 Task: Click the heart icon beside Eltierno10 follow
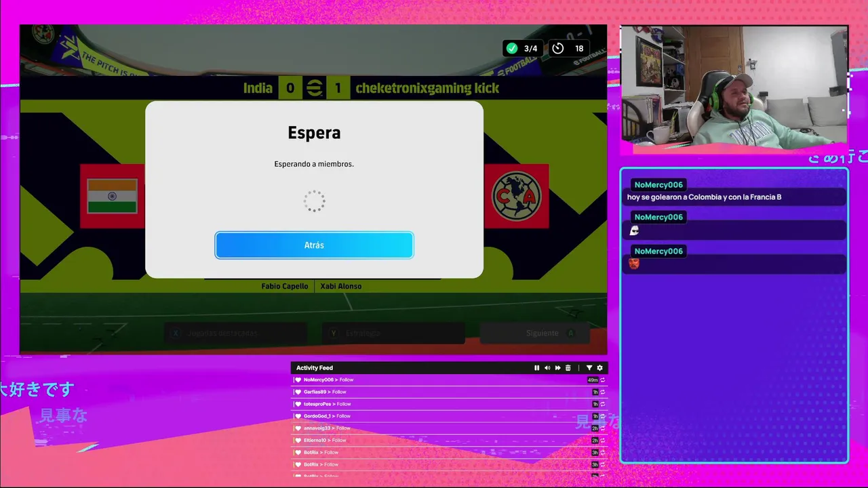298,441
